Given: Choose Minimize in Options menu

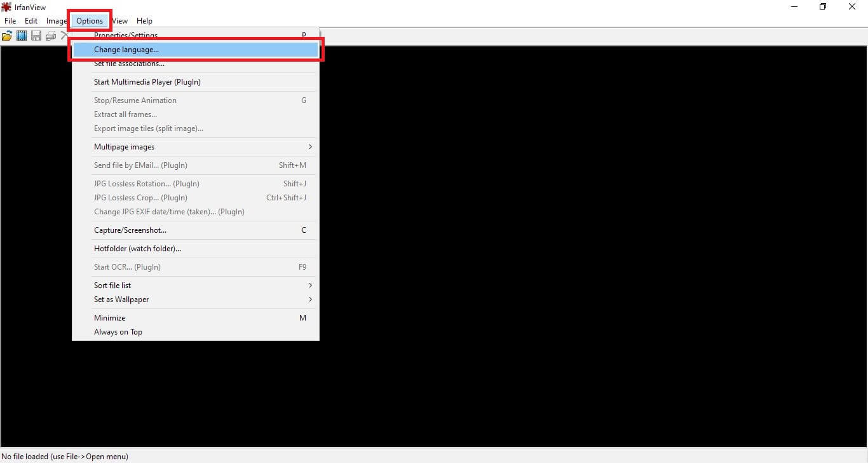Looking at the screenshot, I should click(x=196, y=318).
